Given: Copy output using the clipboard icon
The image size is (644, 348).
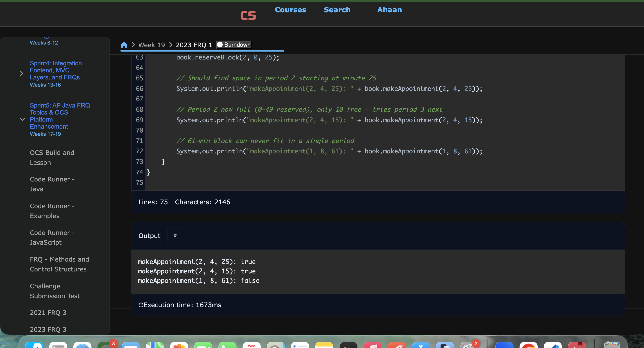Looking at the screenshot, I should pyautogui.click(x=175, y=236).
